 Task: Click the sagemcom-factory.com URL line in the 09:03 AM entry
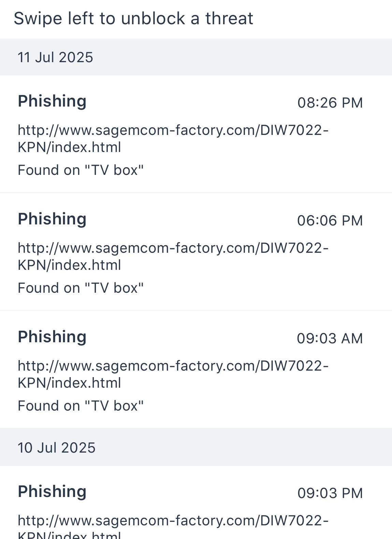point(173,366)
